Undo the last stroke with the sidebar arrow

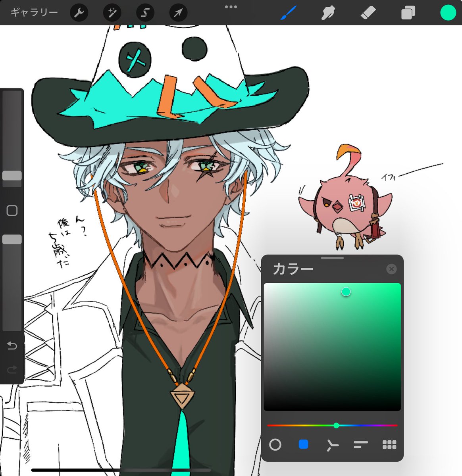pos(12,346)
